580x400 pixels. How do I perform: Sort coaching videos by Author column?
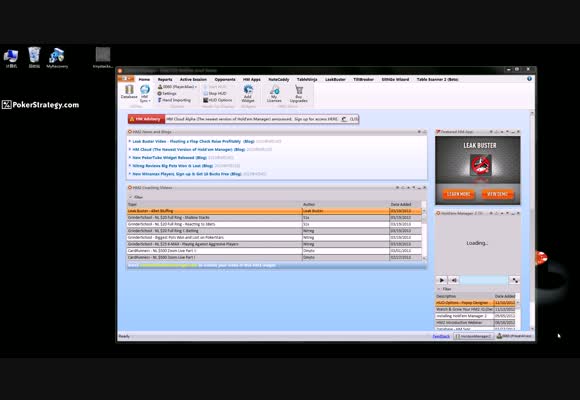click(345, 204)
